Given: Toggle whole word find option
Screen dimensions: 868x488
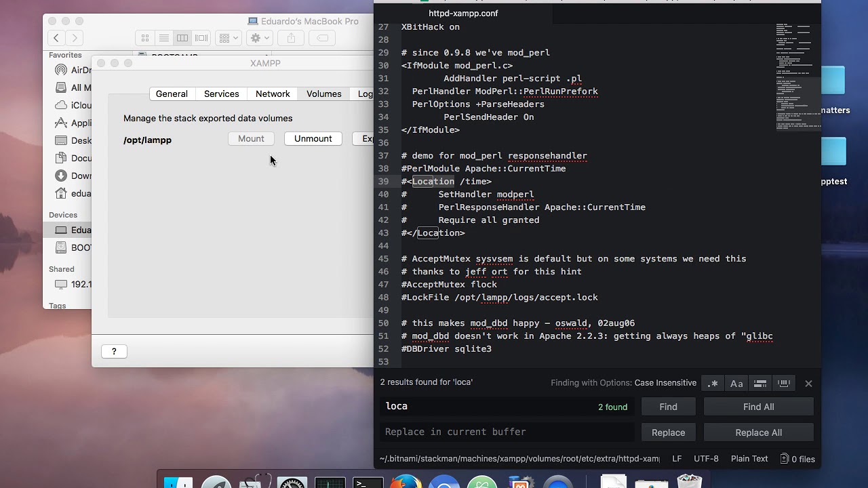Looking at the screenshot, I should [784, 384].
